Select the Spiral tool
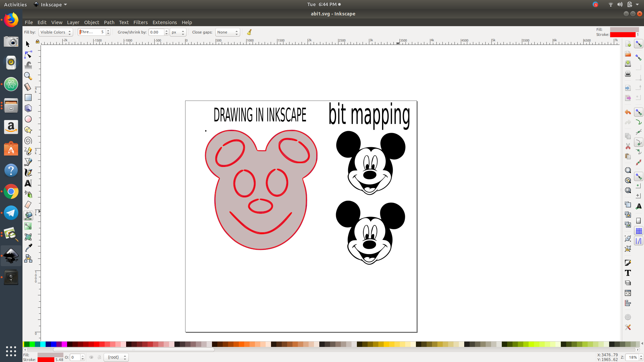Screen dimensions: 644x362 pyautogui.click(x=28, y=140)
